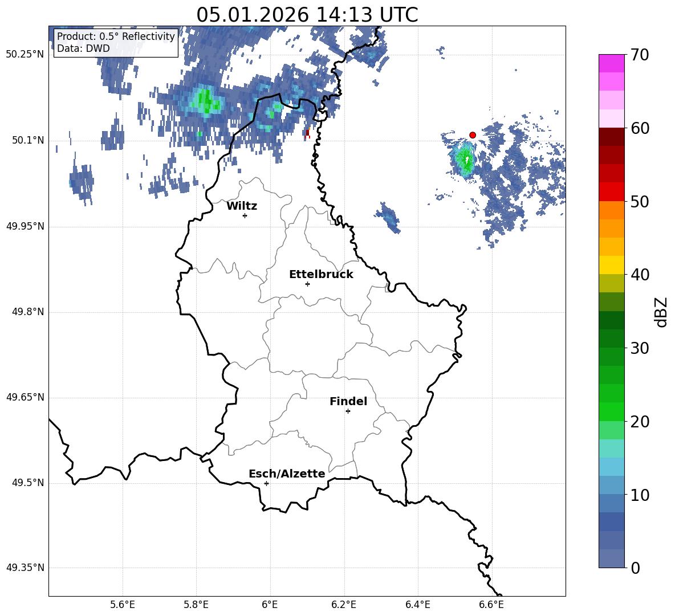Click the Ettelbruck station cross marker
This screenshot has width=675, height=616.
[x=307, y=284]
